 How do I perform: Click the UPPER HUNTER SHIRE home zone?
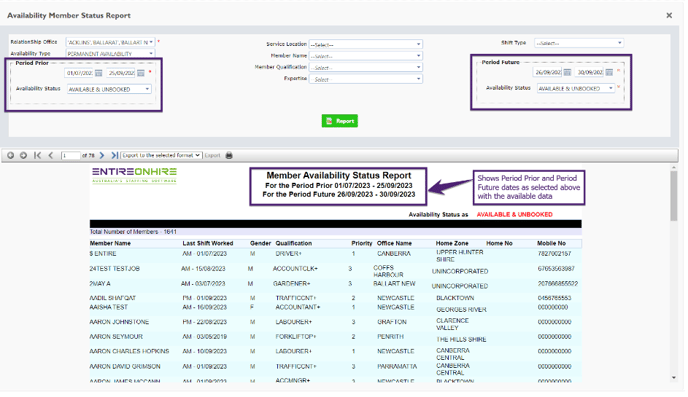(459, 256)
